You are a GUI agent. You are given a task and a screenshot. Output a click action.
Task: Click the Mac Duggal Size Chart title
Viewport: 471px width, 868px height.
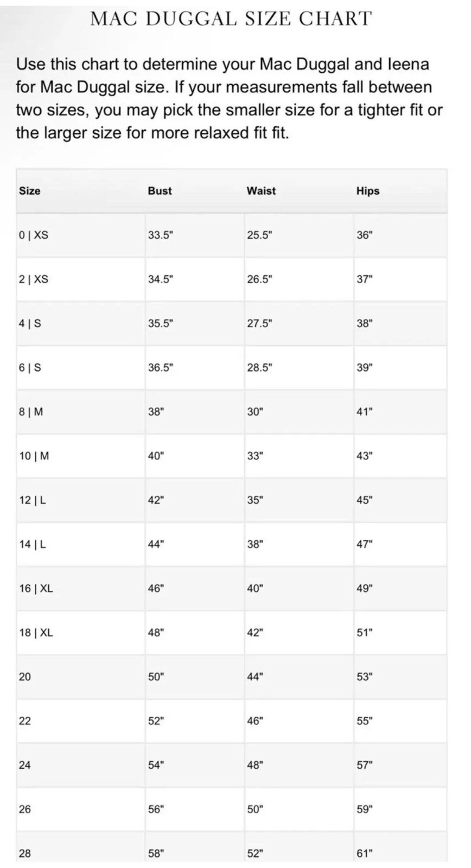click(231, 18)
